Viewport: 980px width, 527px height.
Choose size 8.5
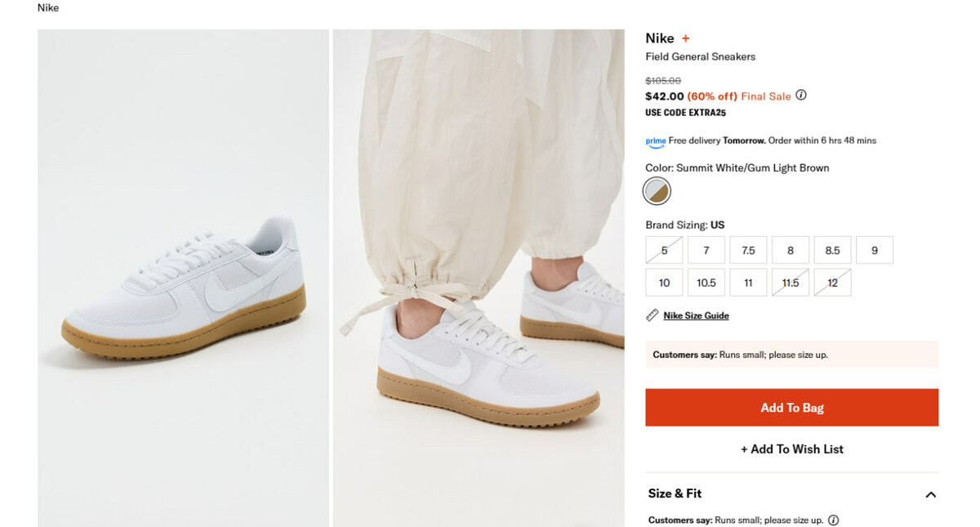[832, 250]
